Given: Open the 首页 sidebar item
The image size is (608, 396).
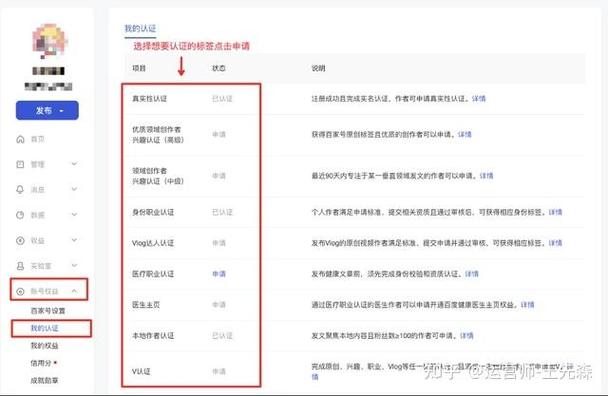Looking at the screenshot, I should coord(38,139).
